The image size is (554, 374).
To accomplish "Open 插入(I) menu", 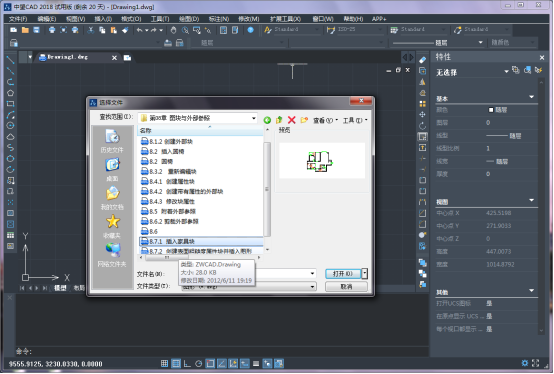I will coord(103,19).
